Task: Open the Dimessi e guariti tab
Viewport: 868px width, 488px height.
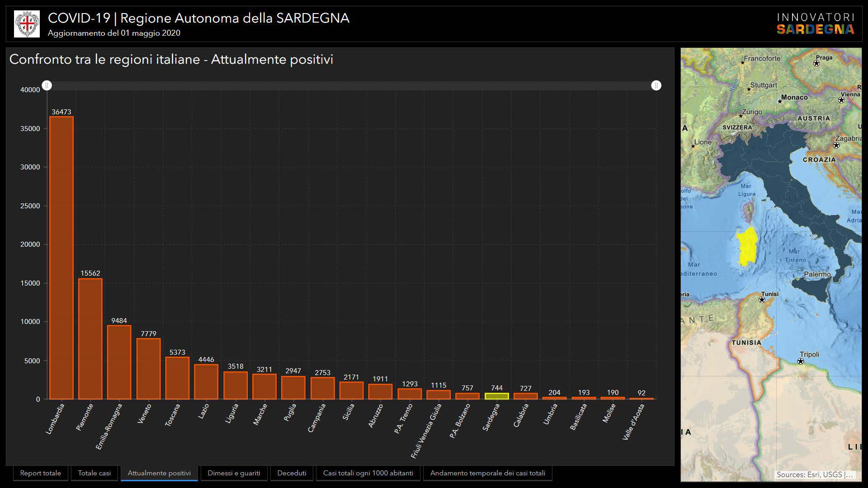Action: 234,473
